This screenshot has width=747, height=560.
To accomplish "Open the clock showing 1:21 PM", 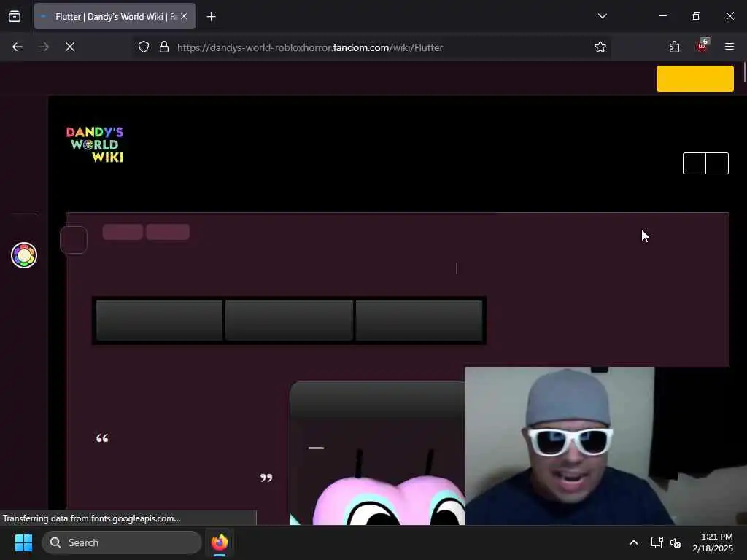I will click(x=713, y=542).
